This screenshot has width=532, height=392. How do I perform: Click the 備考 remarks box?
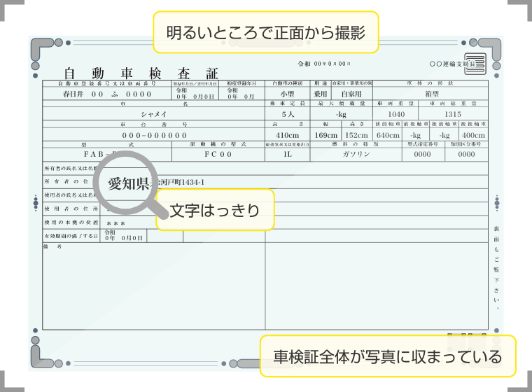coord(153,287)
